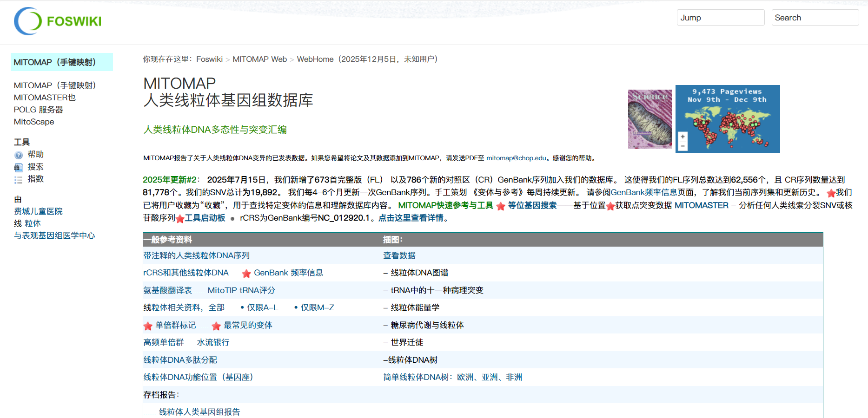Click the star icon before 单倍群标记

click(148, 326)
